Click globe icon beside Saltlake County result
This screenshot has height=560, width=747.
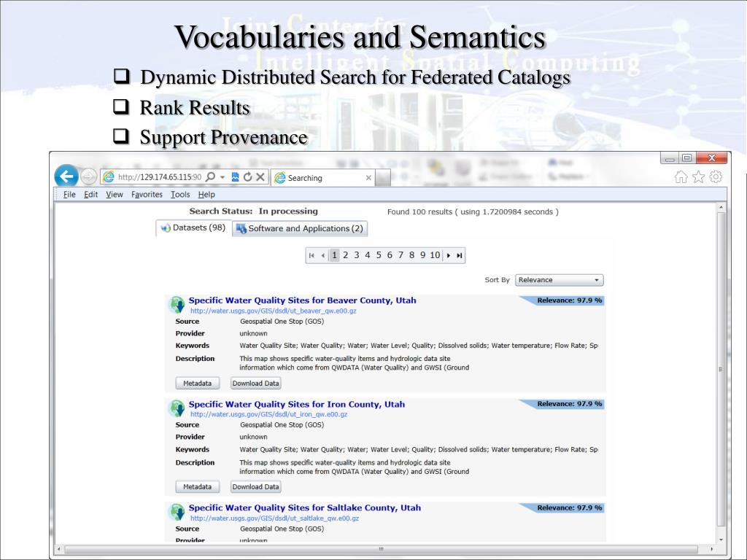click(177, 512)
